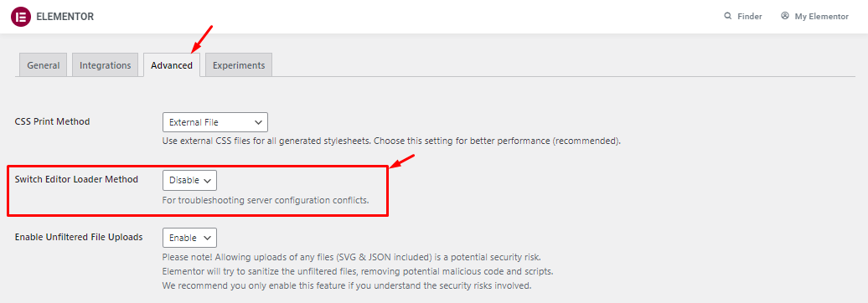This screenshot has height=303, width=868.
Task: Click the Elementor logo icon
Action: [x=20, y=17]
